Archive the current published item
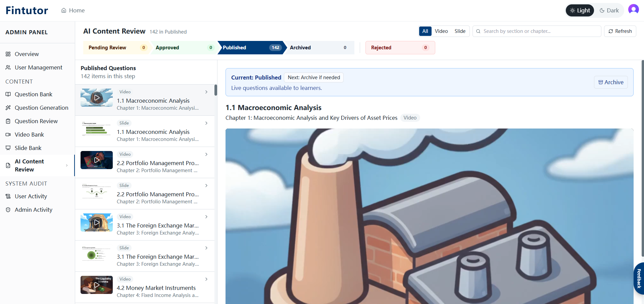This screenshot has height=304, width=644. point(611,82)
